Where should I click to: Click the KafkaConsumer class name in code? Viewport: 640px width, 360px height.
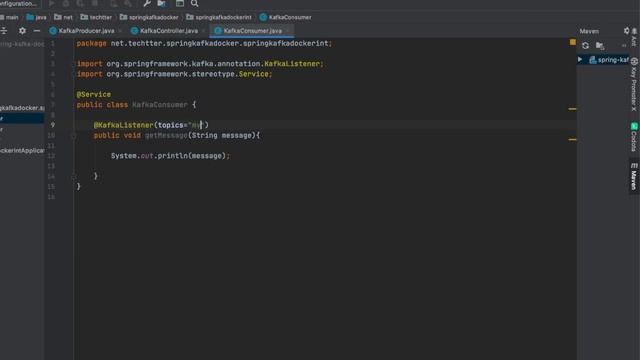pyautogui.click(x=160, y=105)
